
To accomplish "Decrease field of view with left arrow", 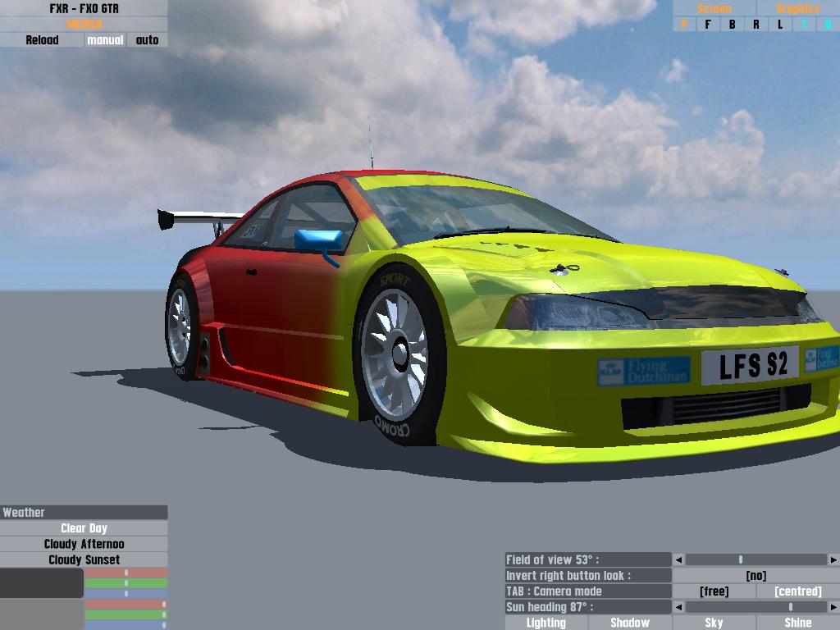I will tap(678, 559).
